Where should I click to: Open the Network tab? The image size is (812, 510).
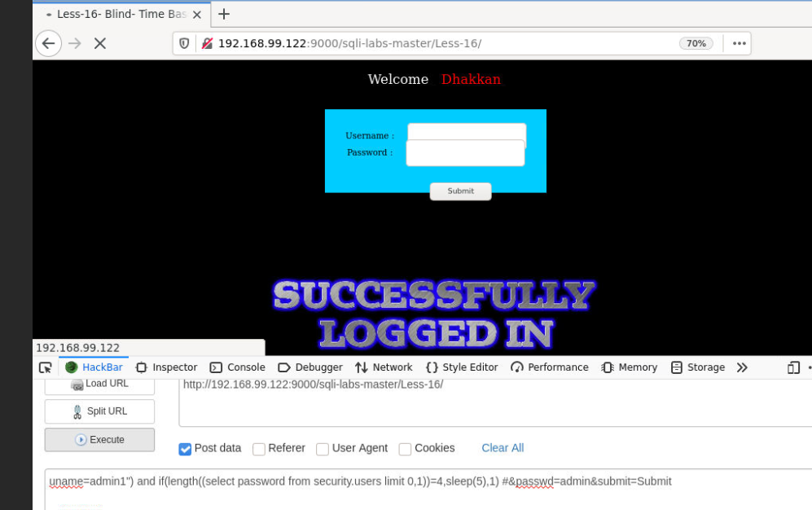(384, 367)
